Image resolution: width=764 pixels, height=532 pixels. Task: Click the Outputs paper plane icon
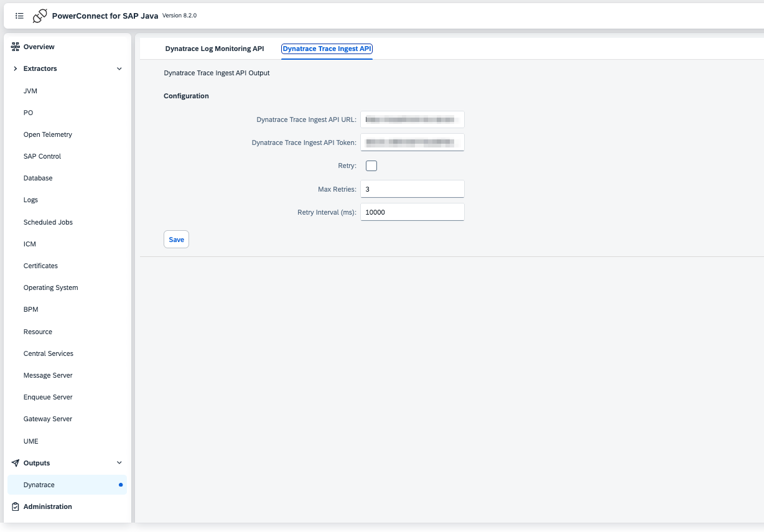coord(16,463)
